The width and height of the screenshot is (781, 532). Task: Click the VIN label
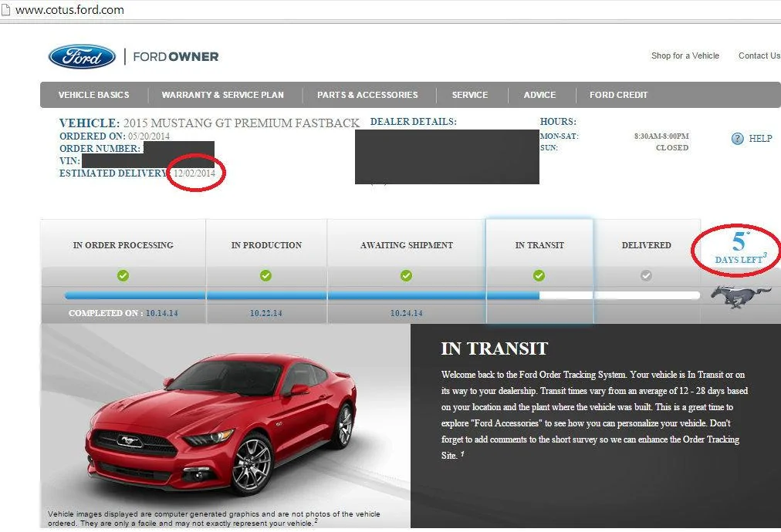pyautogui.click(x=69, y=161)
